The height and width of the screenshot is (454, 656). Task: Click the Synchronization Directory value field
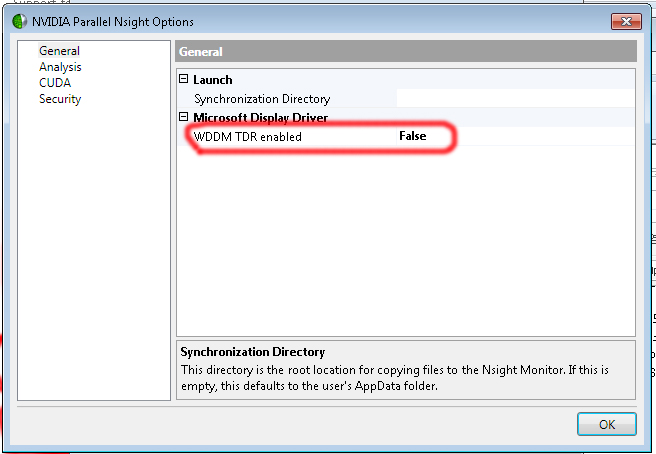click(x=514, y=99)
